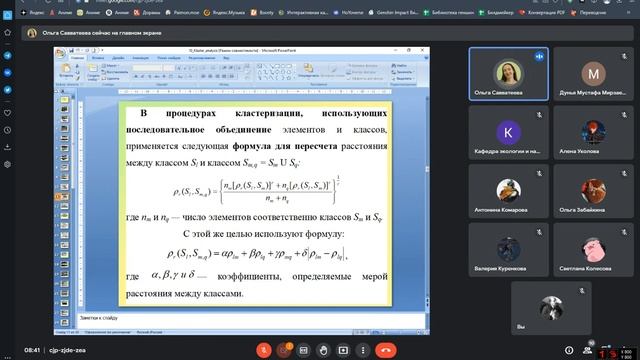
Task: Open more options three-dot Meet menu
Action: point(363,350)
